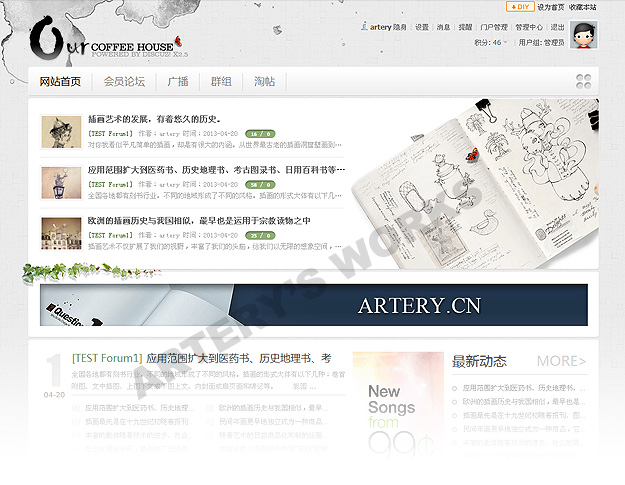Select the 群组 navigation tab
625x485 pixels.
click(221, 82)
